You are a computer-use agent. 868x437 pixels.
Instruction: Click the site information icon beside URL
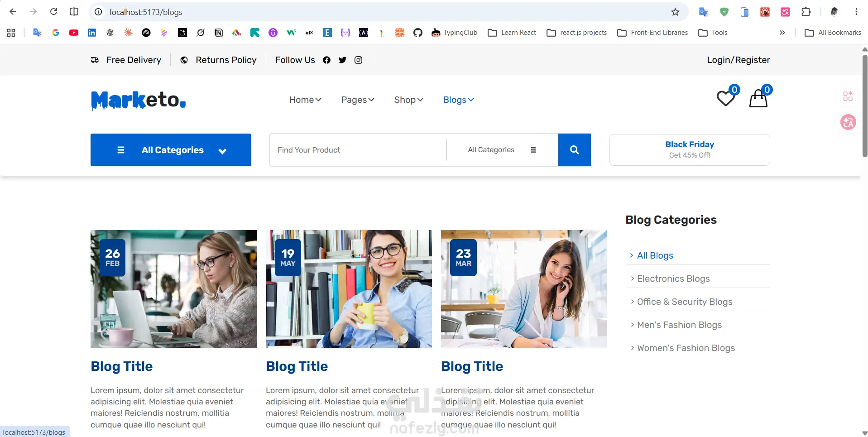(98, 12)
